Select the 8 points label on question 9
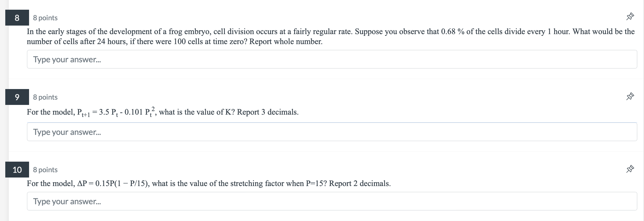The width and height of the screenshot is (644, 221). pyautogui.click(x=45, y=97)
